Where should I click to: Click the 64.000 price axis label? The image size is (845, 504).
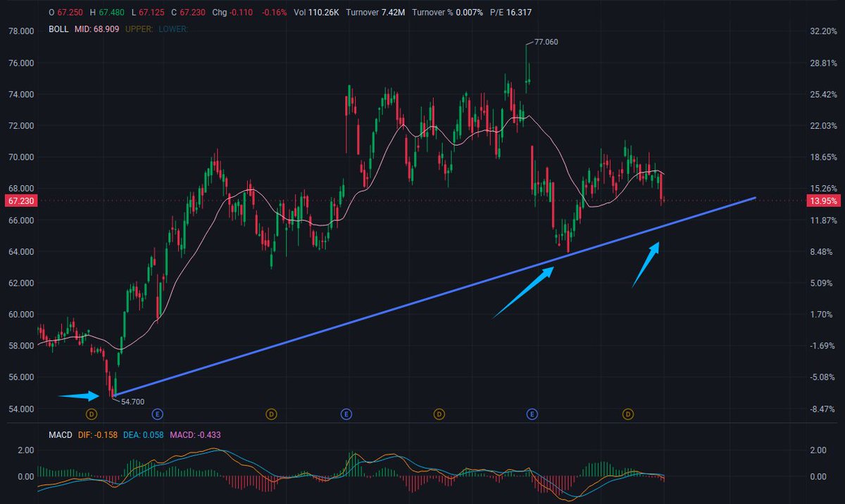point(22,251)
